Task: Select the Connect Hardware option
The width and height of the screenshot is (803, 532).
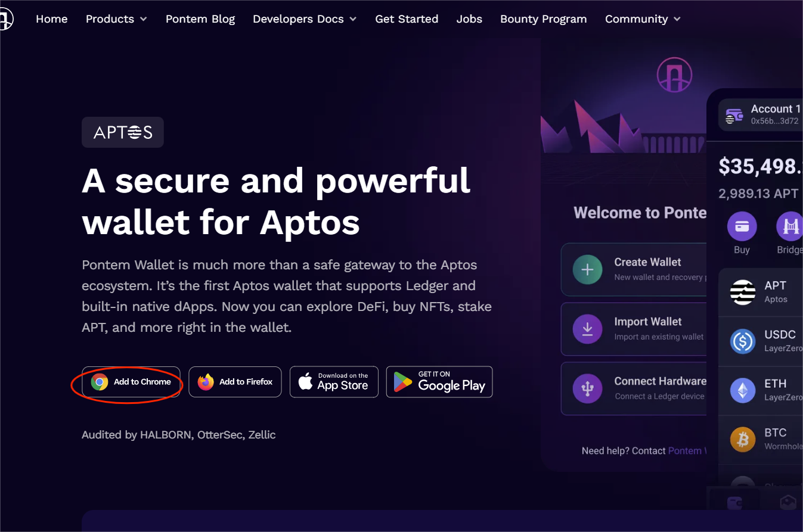Action: point(634,389)
